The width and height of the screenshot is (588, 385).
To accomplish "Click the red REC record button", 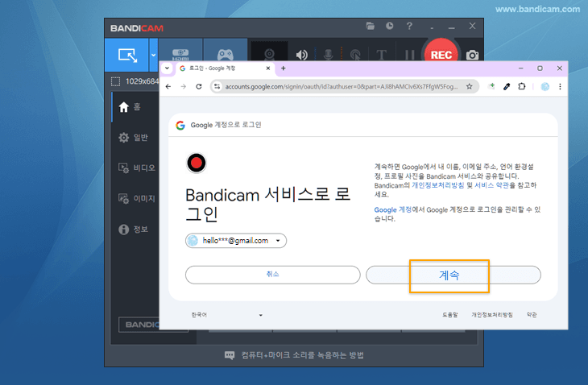I will click(441, 55).
